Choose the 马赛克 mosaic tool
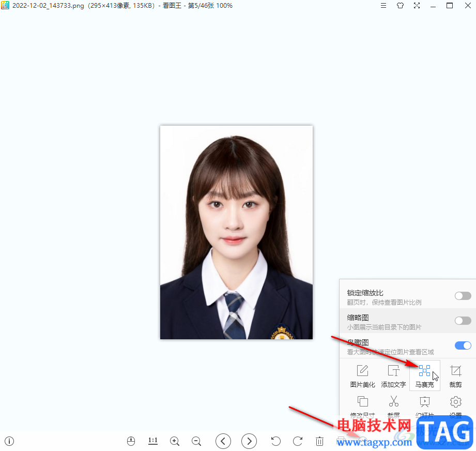 [x=424, y=376]
